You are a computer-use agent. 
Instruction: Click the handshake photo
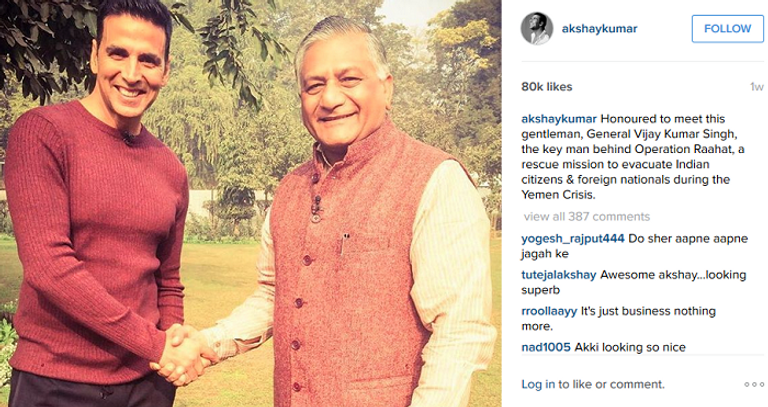click(250, 203)
